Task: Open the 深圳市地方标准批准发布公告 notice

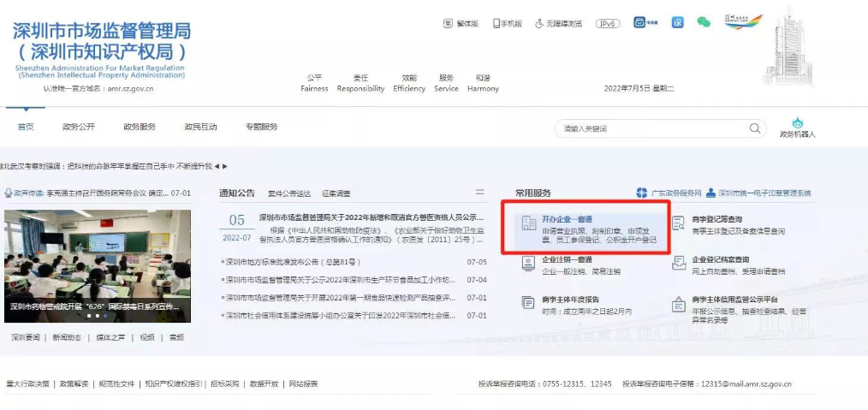Action: coord(293,262)
